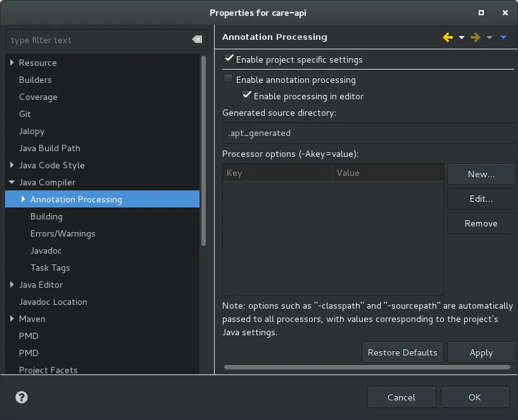Click in Generated source directory field

[367, 133]
